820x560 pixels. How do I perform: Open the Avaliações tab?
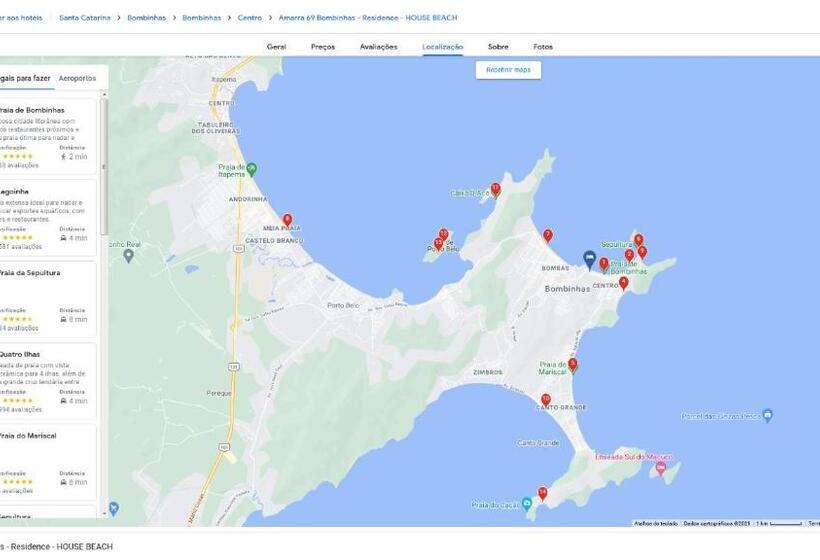(378, 47)
